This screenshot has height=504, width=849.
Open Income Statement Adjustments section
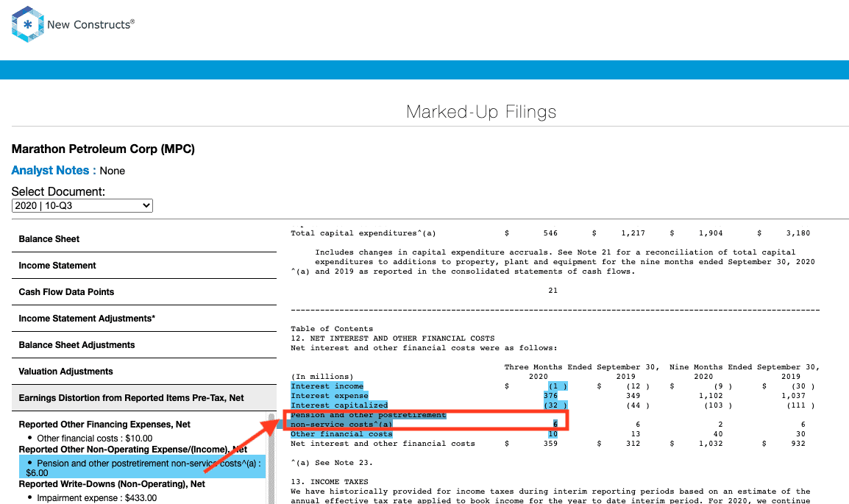click(x=144, y=319)
